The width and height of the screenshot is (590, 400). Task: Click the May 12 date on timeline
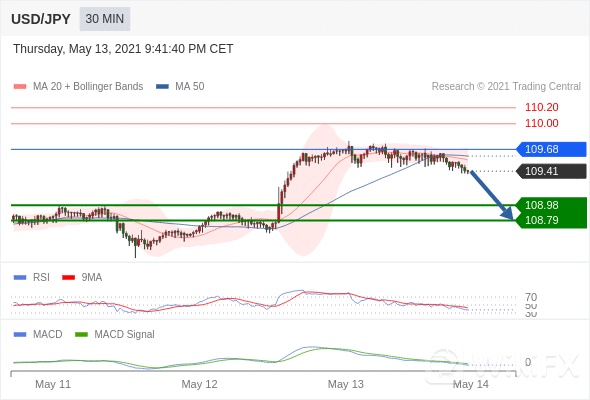tap(199, 384)
